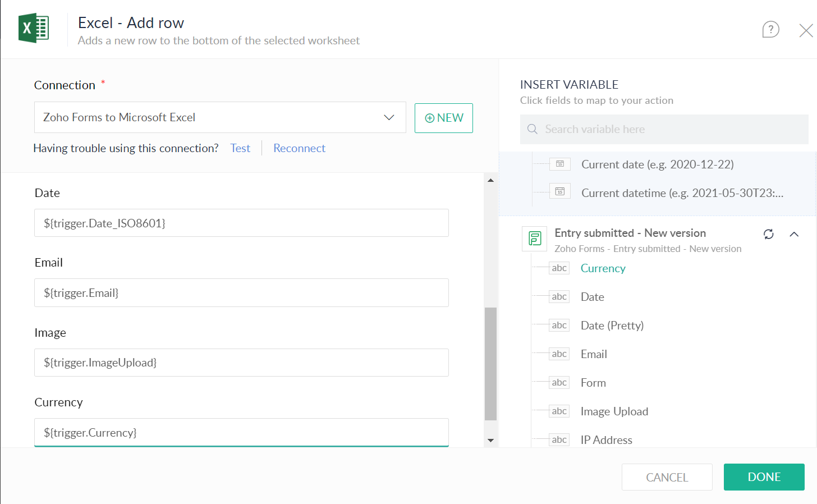The height and width of the screenshot is (504, 817).
Task: Insert the Email variable
Action: point(594,354)
